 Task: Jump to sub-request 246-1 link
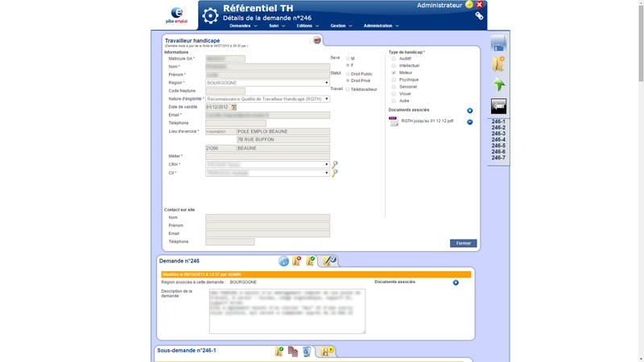tap(498, 122)
